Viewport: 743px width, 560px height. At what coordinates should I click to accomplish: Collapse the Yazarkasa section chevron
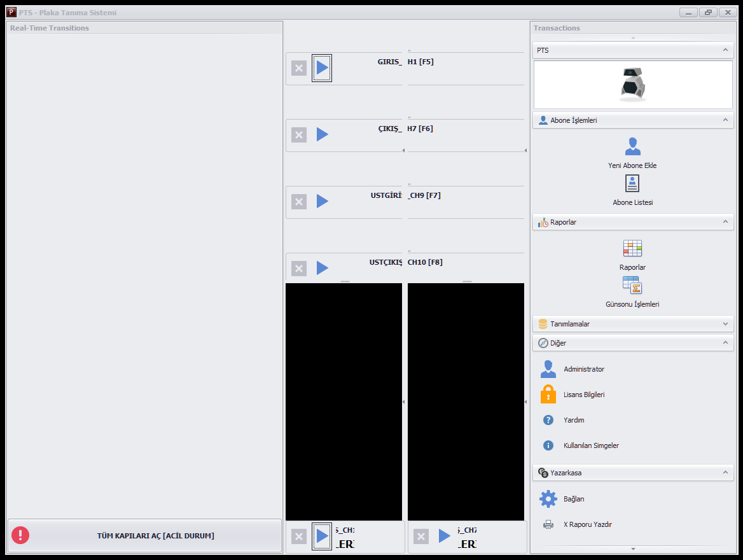coord(725,473)
